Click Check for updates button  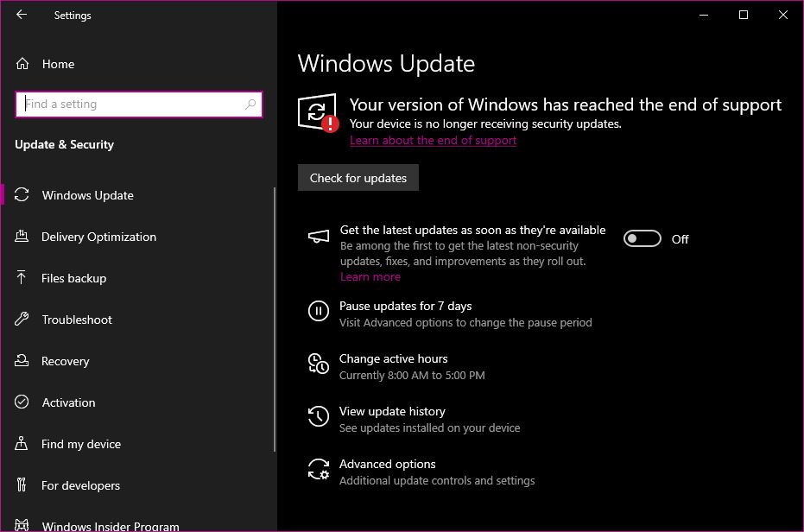point(358,178)
